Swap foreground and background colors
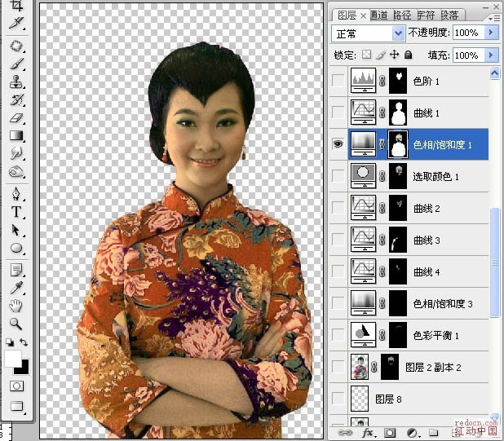This screenshot has height=441, width=504. (24, 342)
